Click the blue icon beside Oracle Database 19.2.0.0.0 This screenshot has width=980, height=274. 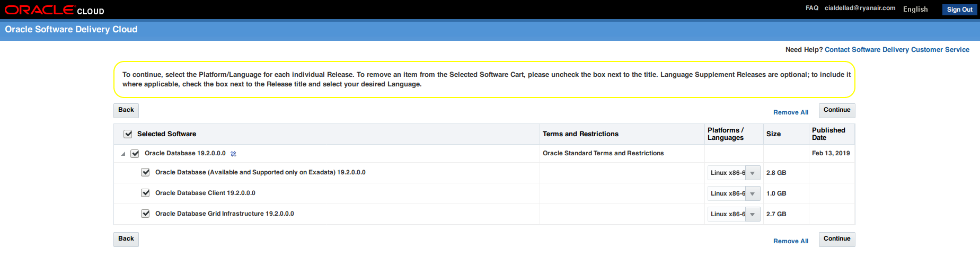(233, 154)
